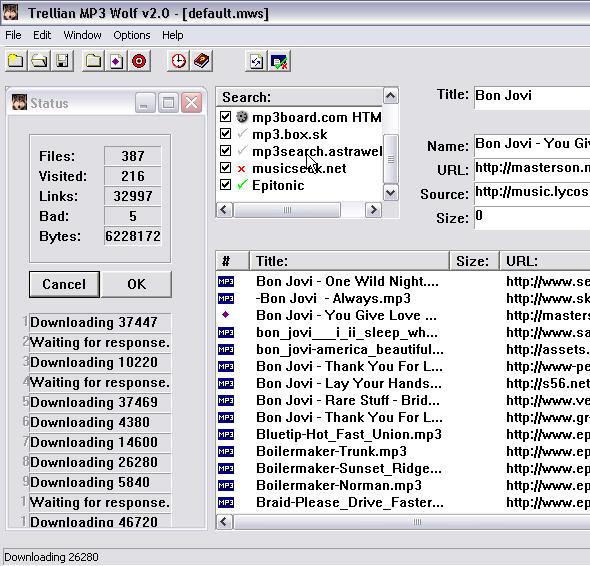Toggle the mp3.box.sk checkbox
This screenshot has height=566, width=590.
point(225,134)
